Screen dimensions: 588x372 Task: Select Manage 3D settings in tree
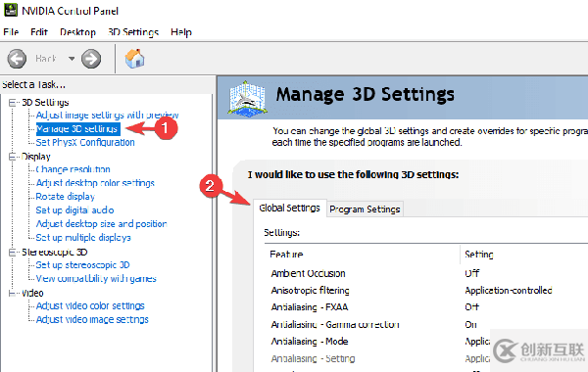tap(78, 129)
